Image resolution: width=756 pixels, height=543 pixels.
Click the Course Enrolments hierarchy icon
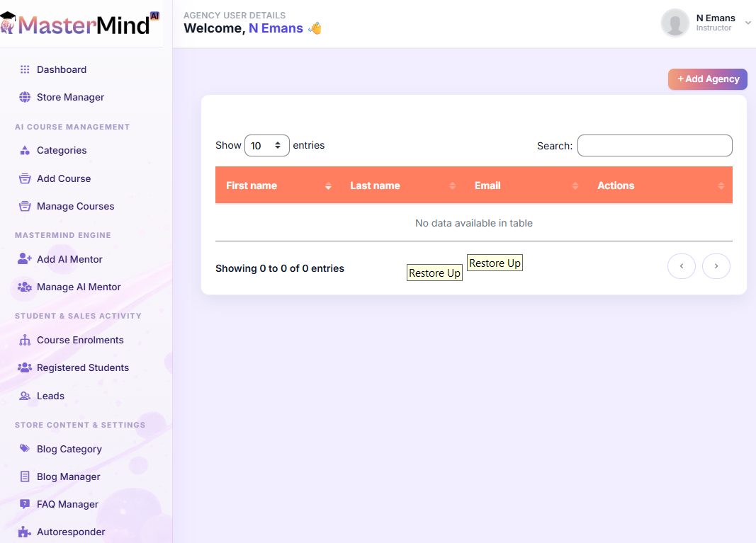25,340
